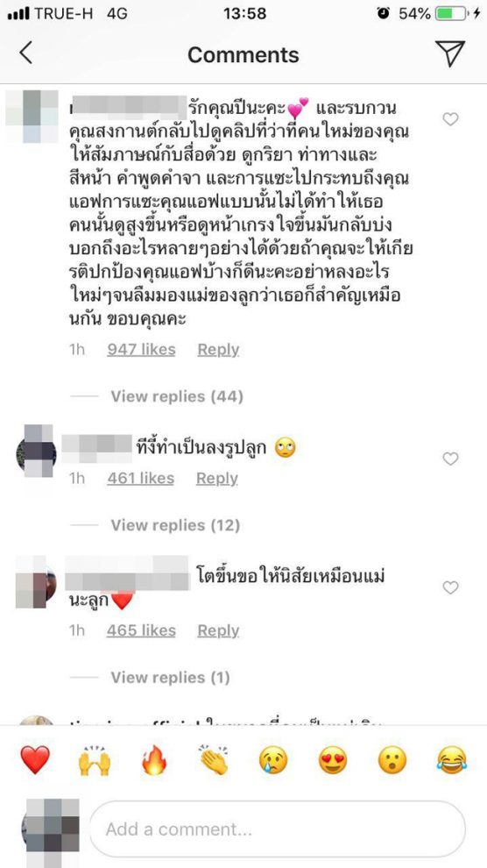The width and height of the screenshot is (487, 868).
Task: Insert the fire emoji
Action: 154,759
